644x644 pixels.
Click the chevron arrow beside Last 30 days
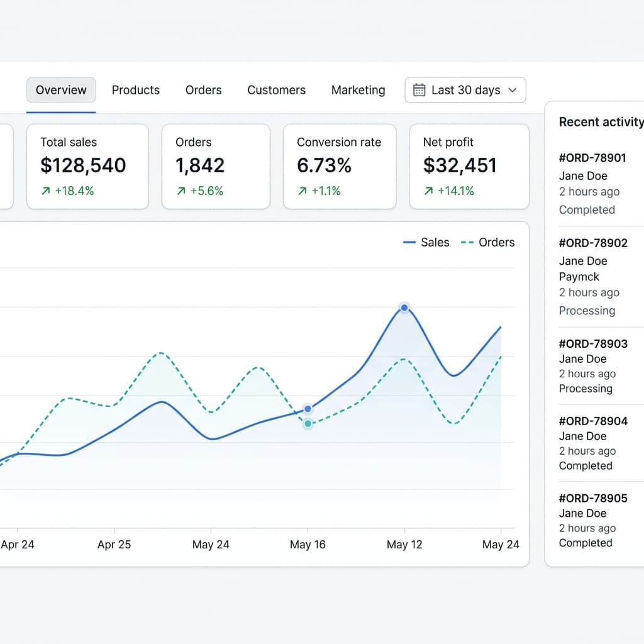512,90
